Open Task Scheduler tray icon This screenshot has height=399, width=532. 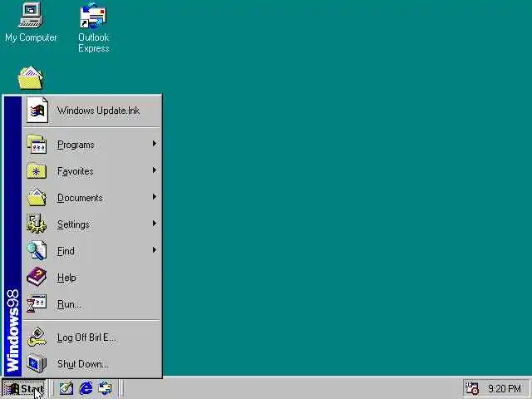pyautogui.click(x=472, y=388)
